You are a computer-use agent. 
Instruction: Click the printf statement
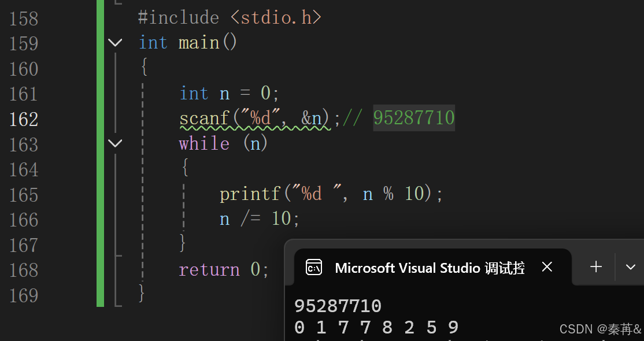[x=331, y=194]
